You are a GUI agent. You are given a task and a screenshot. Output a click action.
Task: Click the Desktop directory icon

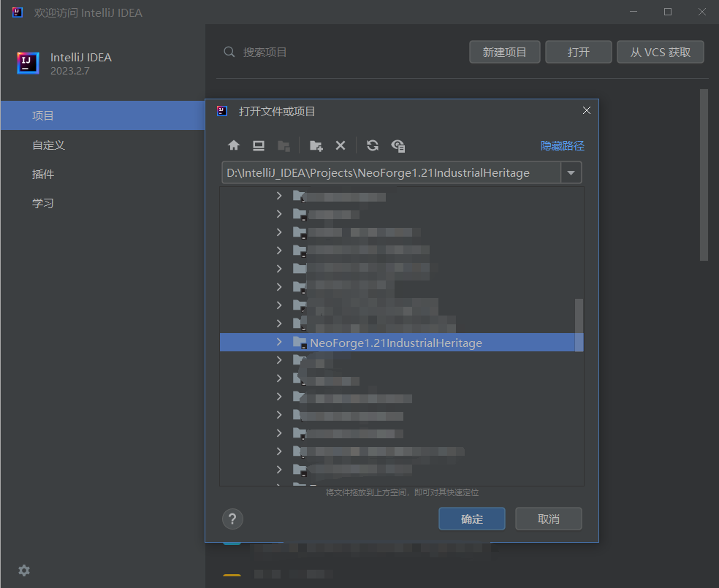(x=259, y=145)
